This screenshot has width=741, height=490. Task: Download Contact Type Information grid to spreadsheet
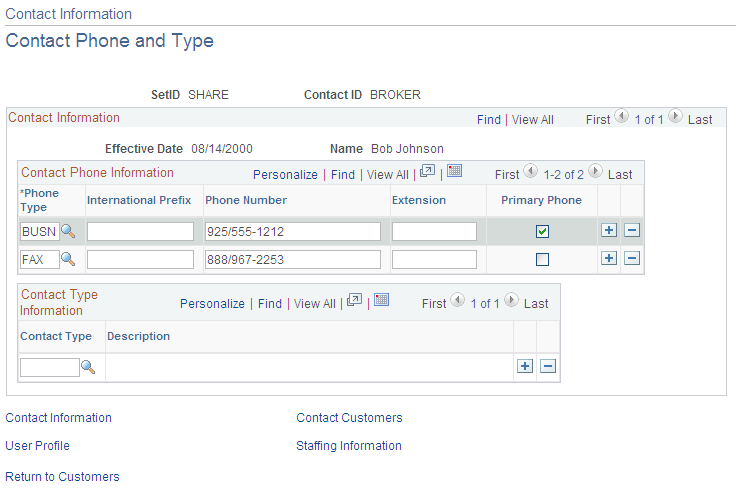click(381, 300)
